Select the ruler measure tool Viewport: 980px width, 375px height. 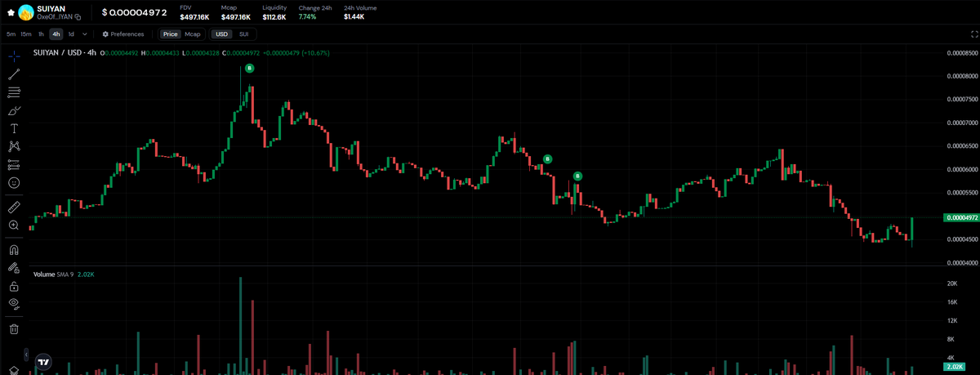pos(14,207)
